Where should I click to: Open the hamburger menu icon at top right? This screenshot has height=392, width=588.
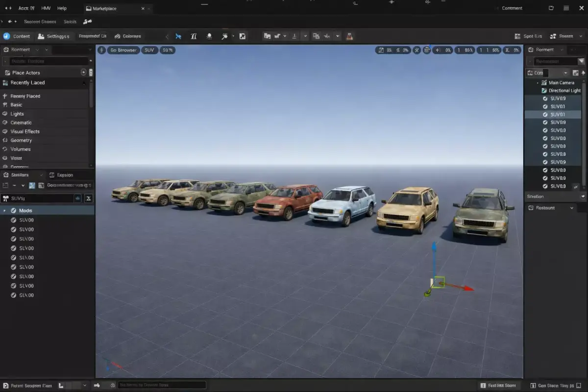(566, 8)
